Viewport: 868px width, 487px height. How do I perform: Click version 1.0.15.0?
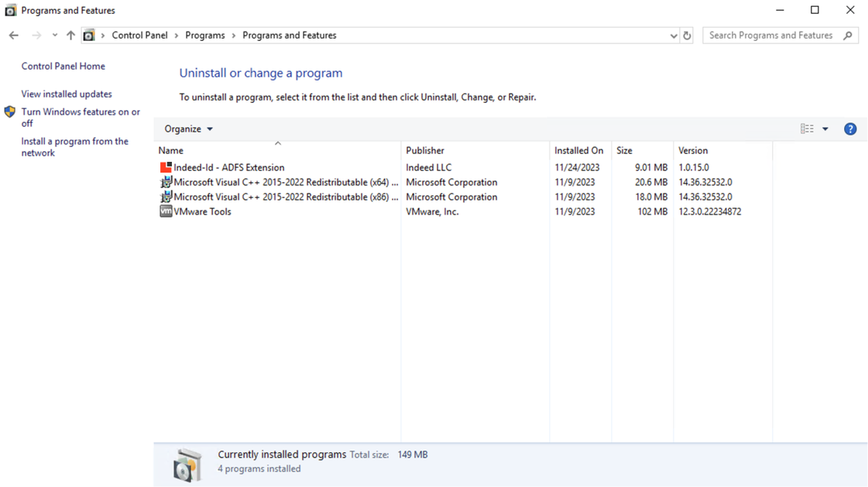coord(694,167)
